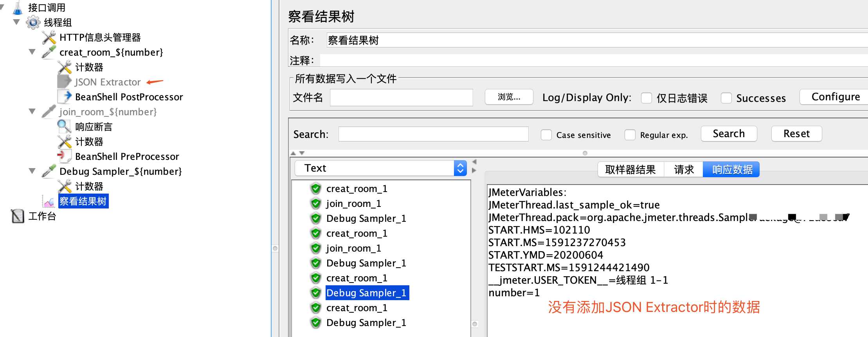Focus the Search text field
The image size is (868, 337).
point(433,134)
